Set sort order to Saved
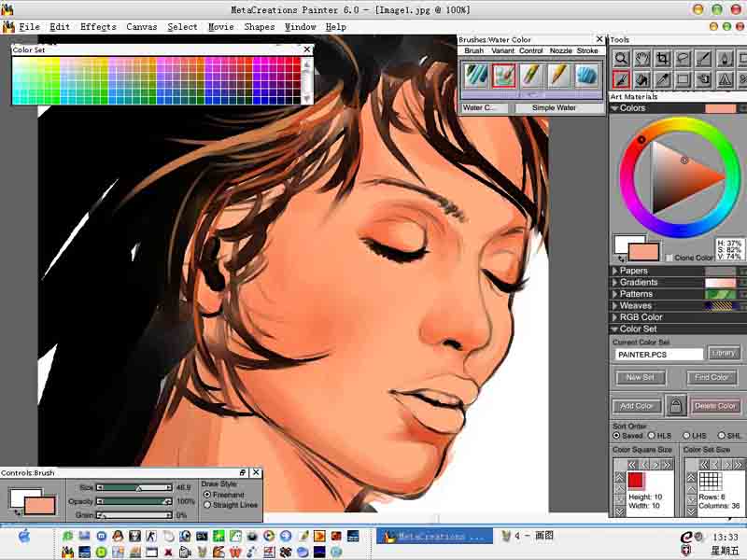 [x=616, y=436]
